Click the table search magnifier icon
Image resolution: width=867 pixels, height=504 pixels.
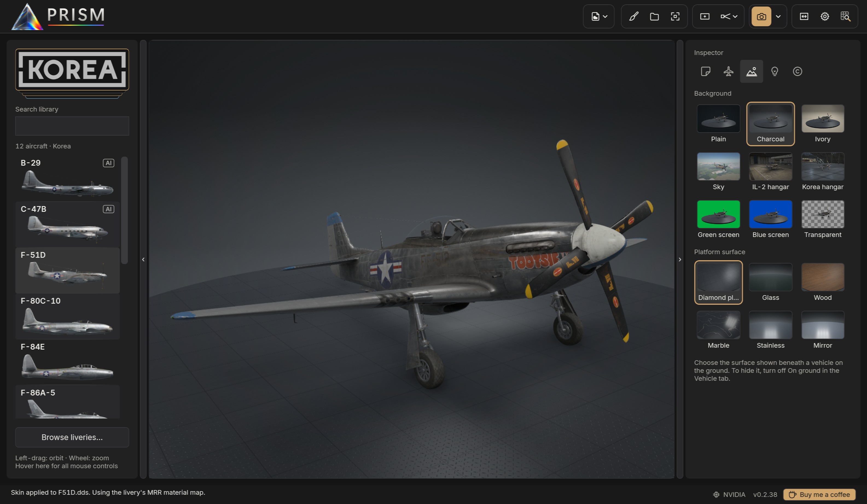845,16
